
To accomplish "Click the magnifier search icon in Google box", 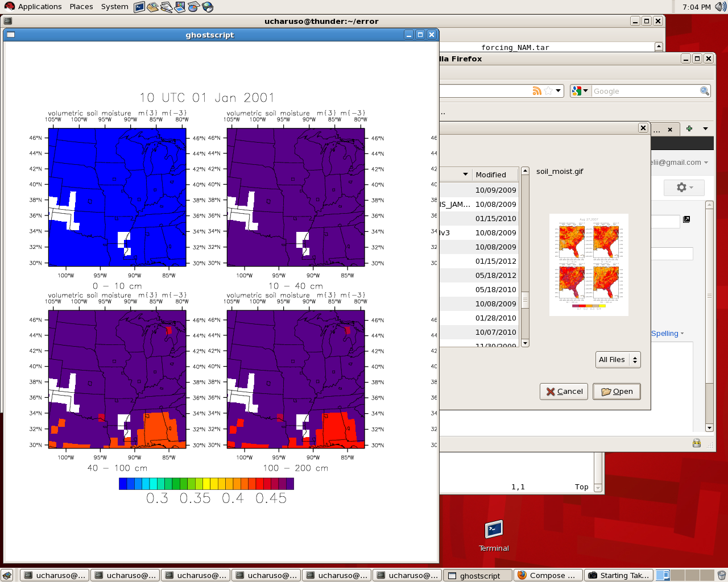I will coord(704,91).
